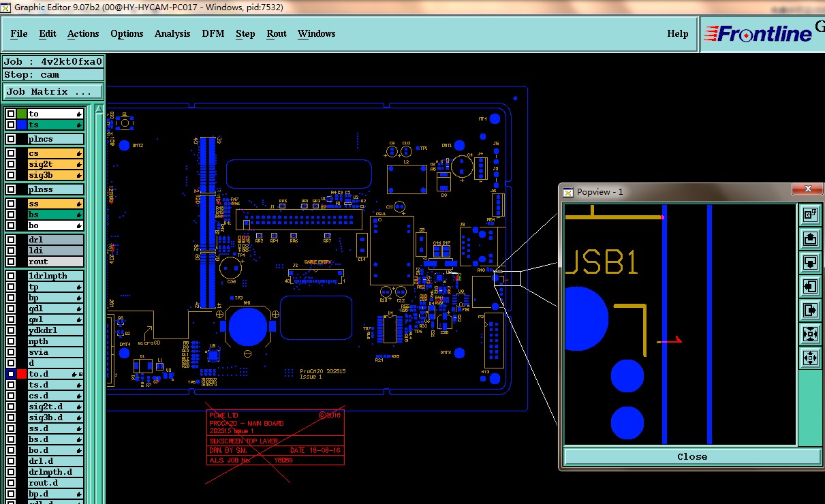Click feature-type icon on 'tp' layer row
Viewport: 825px width, 504px height.
pyautogui.click(x=79, y=287)
